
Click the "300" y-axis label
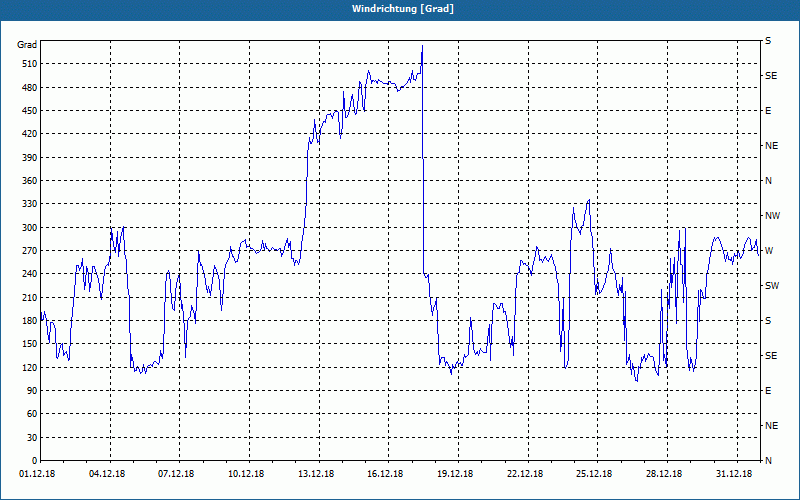[30, 228]
